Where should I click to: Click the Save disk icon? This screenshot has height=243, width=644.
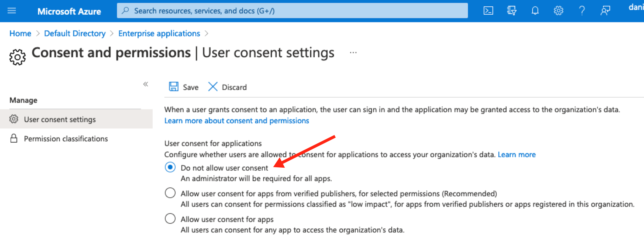(x=174, y=87)
